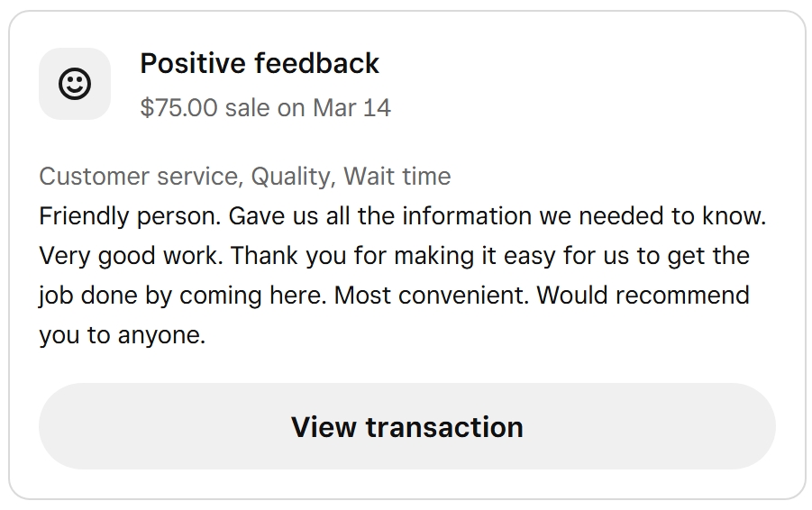Click the "you to anyone." final line
Image resolution: width=812 pixels, height=510 pixels.
[x=123, y=335]
